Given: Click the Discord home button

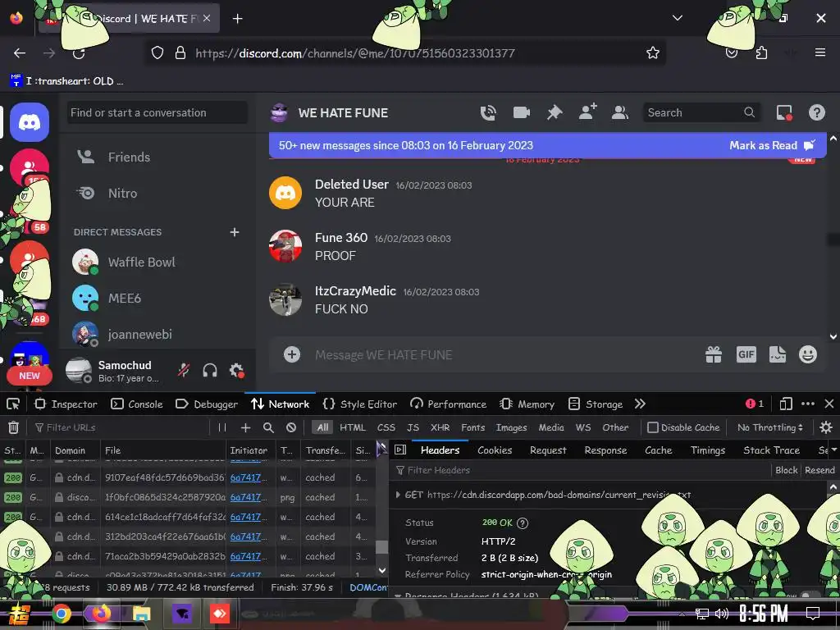Looking at the screenshot, I should coord(30,122).
